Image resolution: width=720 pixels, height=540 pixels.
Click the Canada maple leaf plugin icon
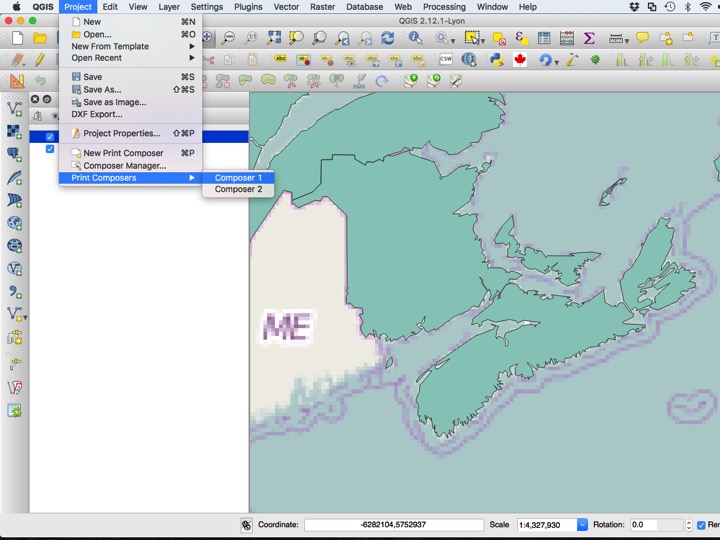(520, 60)
